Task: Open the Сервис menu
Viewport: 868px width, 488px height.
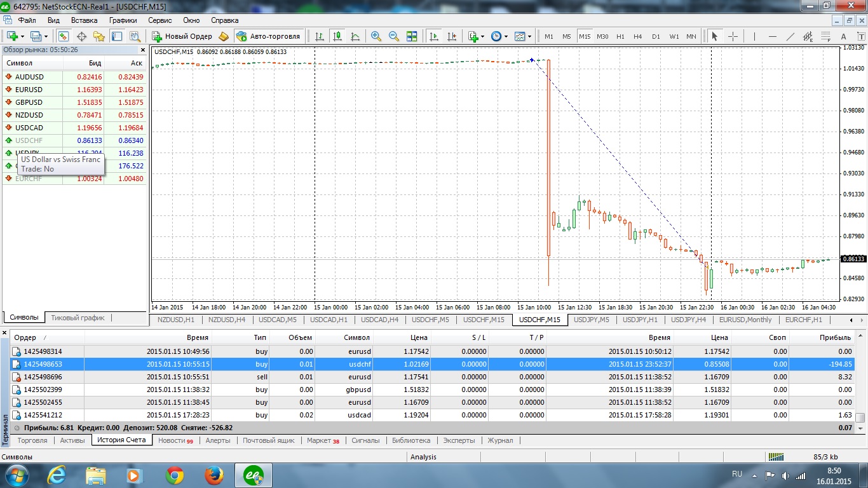Action: pos(159,20)
